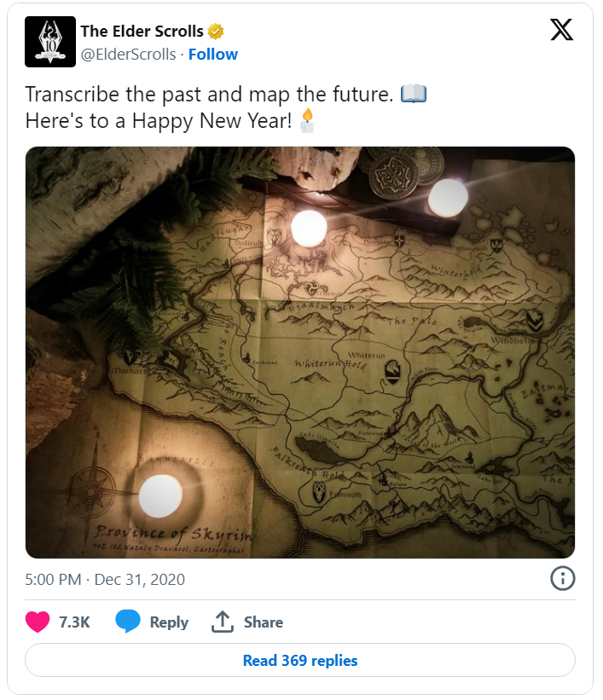Open The Elder Scrolls profile avatar

click(x=50, y=42)
